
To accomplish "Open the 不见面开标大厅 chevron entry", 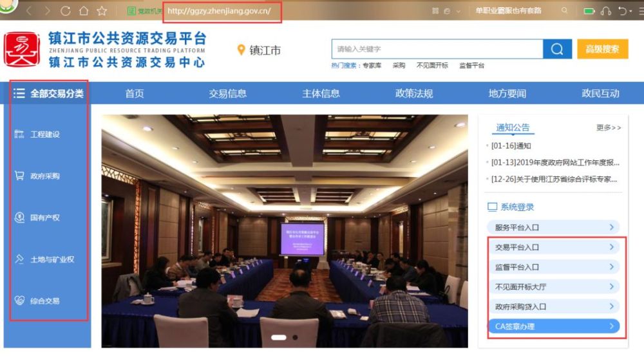I will (x=611, y=286).
